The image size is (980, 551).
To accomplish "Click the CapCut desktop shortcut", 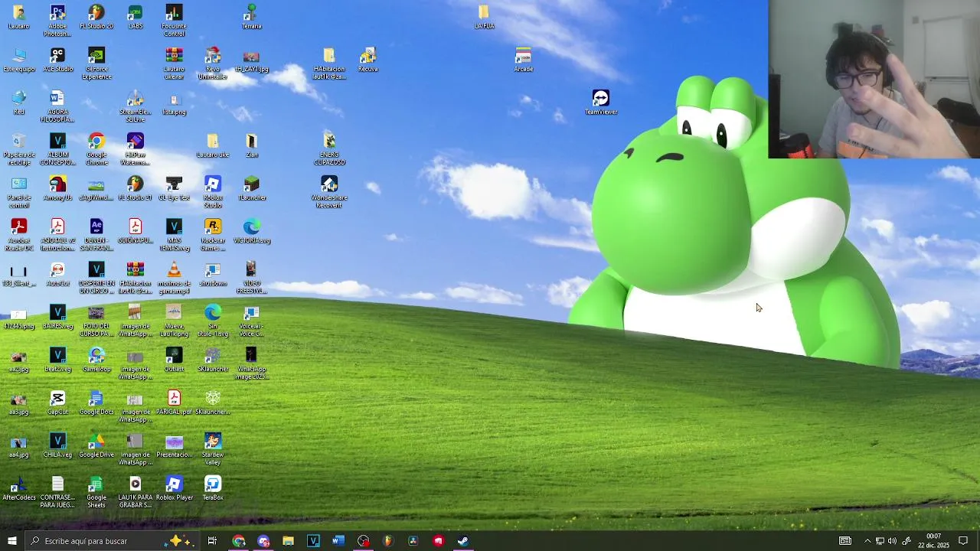I will 57,403.
